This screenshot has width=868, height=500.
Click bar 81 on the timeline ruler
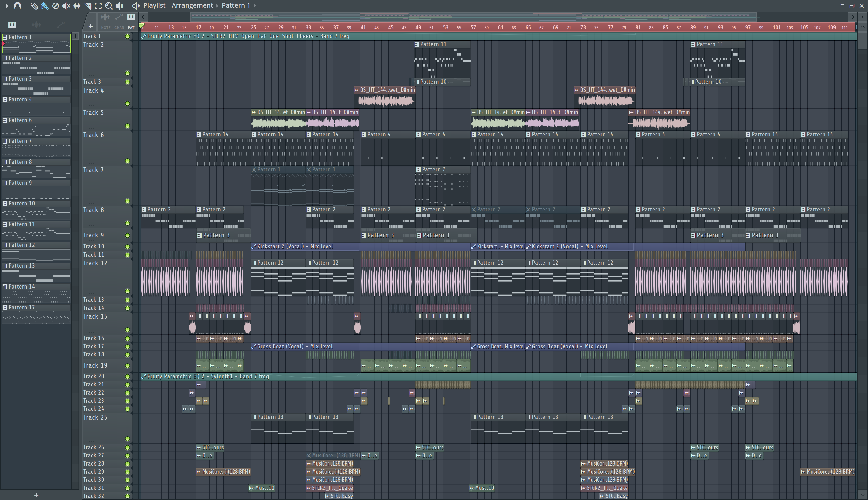point(638,27)
